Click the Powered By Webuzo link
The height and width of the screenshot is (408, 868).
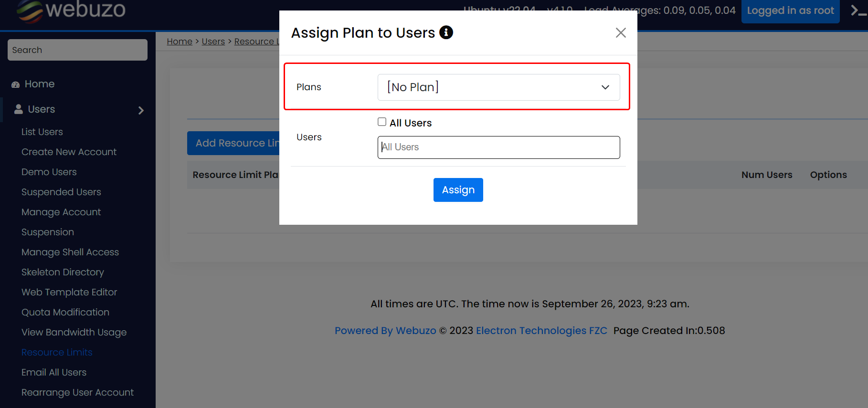[385, 331]
